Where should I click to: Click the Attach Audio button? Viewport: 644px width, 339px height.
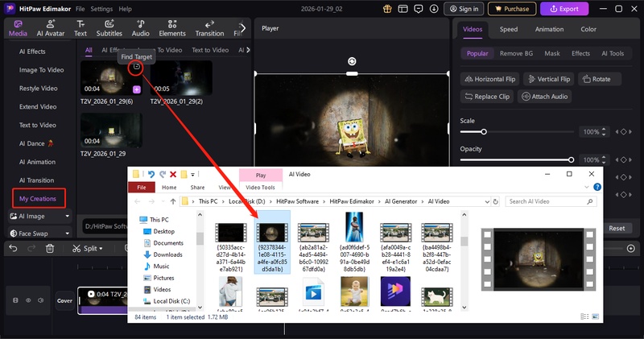point(545,97)
